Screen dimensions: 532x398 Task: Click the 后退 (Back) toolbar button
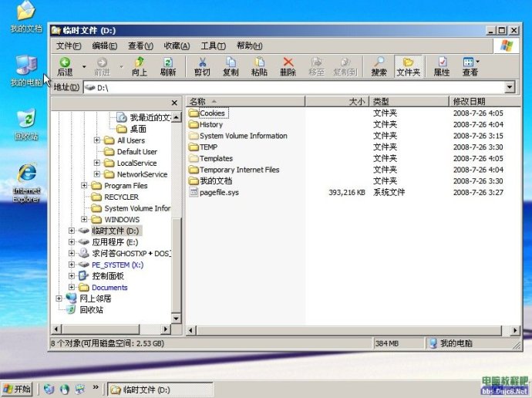click(x=65, y=66)
